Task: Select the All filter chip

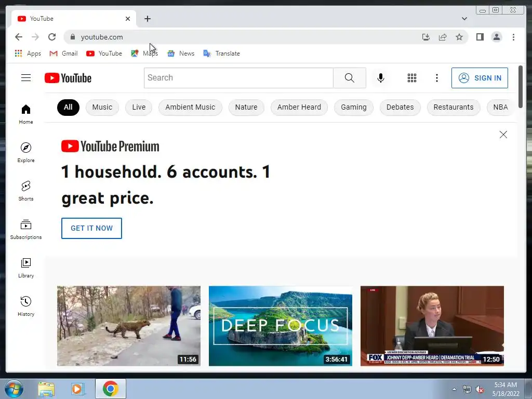Action: [68, 107]
